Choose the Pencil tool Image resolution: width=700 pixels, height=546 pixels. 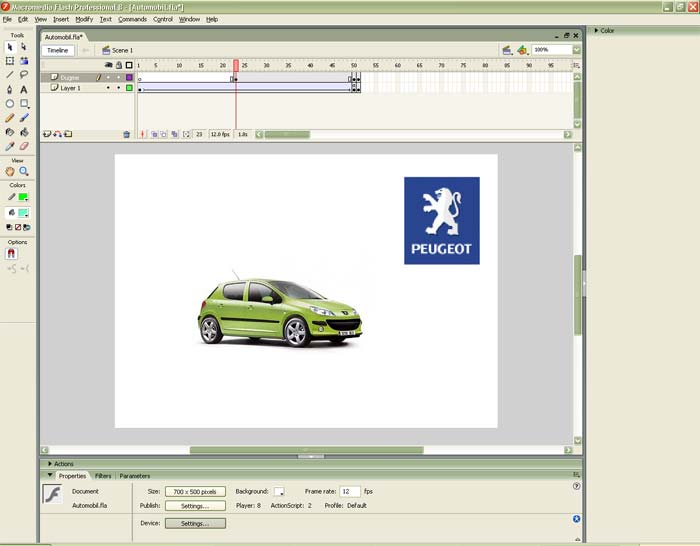[10, 118]
